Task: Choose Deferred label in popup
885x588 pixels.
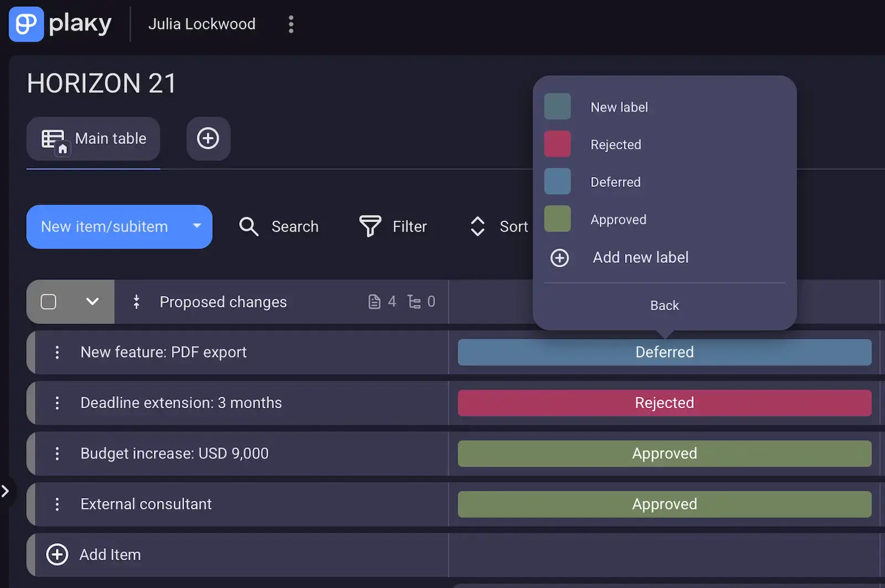Action: 615,182
